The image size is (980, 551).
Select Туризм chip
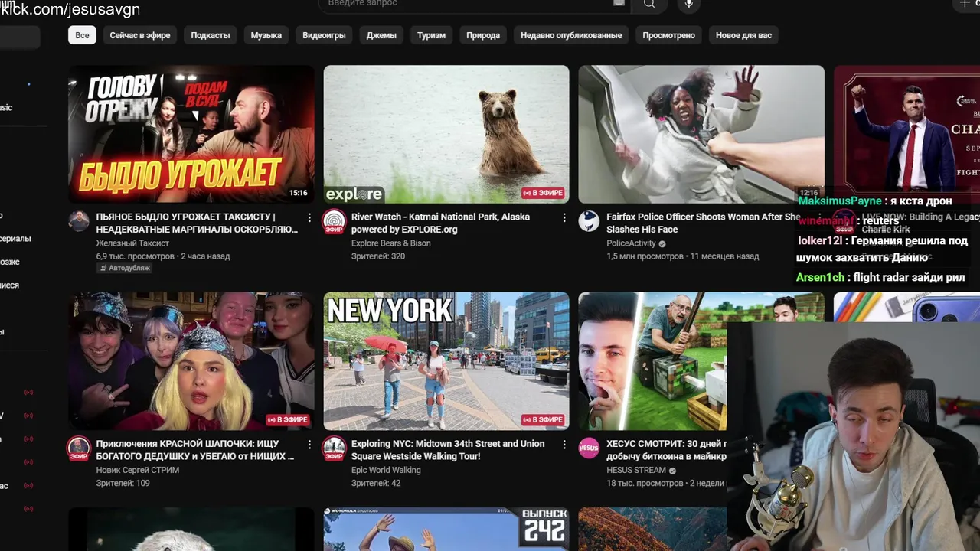tap(431, 35)
